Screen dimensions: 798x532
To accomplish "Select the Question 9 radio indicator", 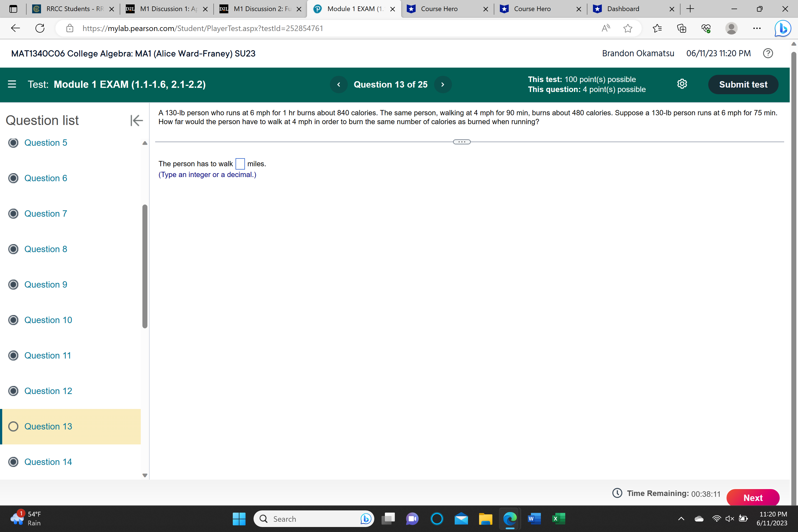I will (x=13, y=284).
